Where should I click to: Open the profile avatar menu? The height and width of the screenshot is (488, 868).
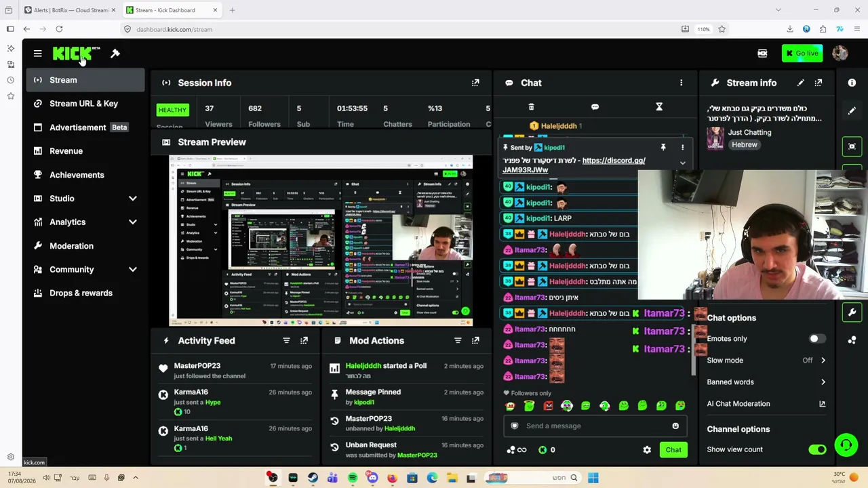tap(840, 54)
